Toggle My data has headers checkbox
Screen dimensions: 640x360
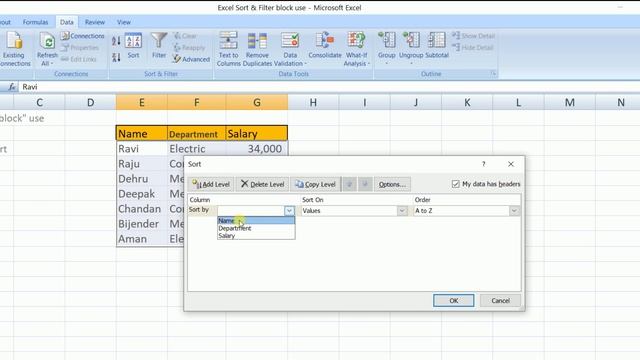(x=456, y=184)
